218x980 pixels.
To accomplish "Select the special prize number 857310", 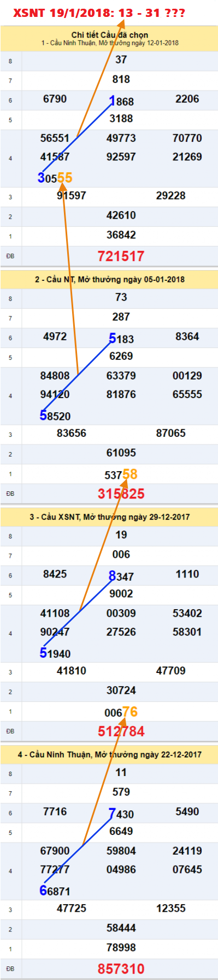I will pyautogui.click(x=121, y=969).
